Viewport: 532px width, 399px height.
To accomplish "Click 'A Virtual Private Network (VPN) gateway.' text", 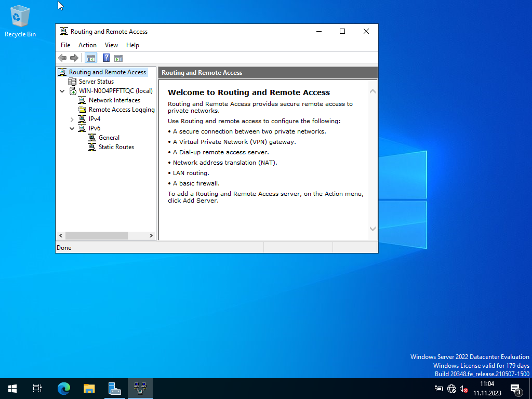I will 234,142.
